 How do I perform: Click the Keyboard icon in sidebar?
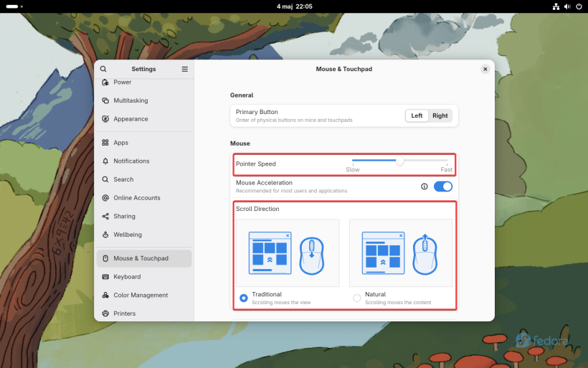(105, 276)
